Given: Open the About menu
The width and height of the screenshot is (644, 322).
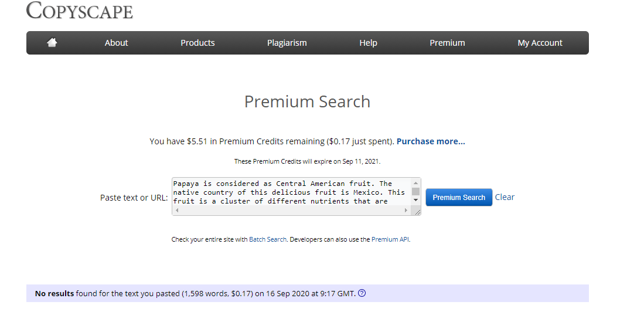Looking at the screenshot, I should 116,43.
